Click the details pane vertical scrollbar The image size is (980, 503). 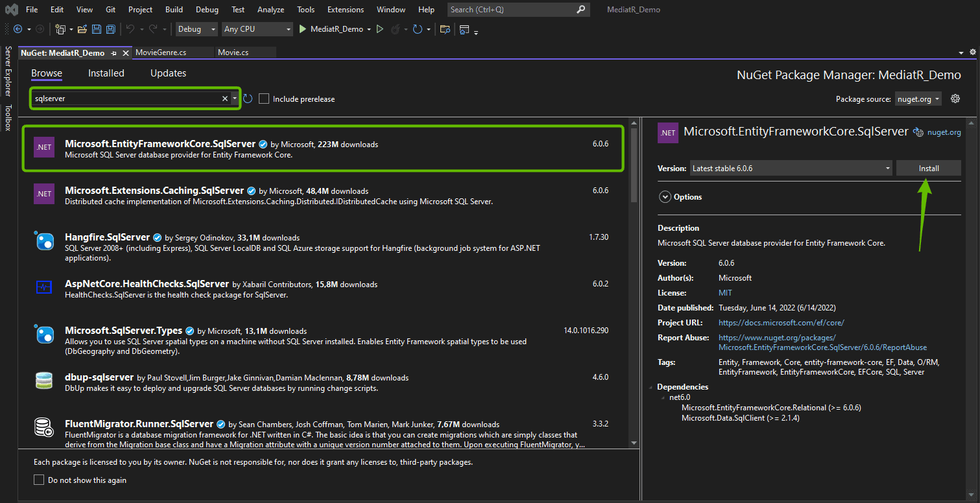pyautogui.click(x=970, y=308)
